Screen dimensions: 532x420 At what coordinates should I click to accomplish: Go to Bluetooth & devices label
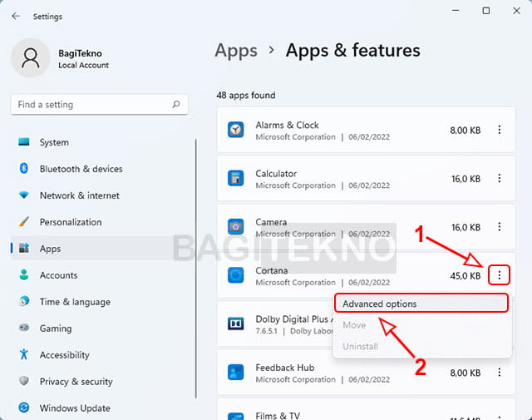click(81, 169)
